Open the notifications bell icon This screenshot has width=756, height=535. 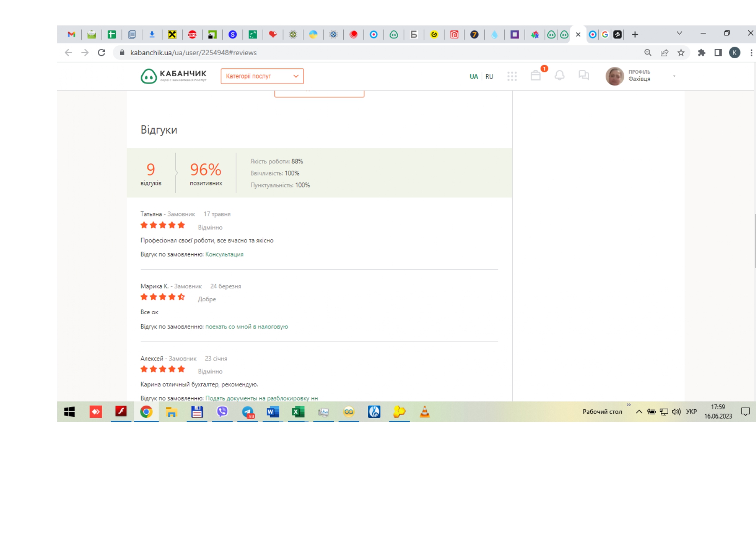560,76
